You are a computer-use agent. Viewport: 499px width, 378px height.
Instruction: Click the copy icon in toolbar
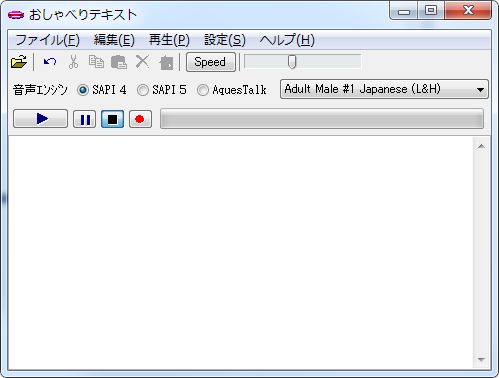(96, 62)
